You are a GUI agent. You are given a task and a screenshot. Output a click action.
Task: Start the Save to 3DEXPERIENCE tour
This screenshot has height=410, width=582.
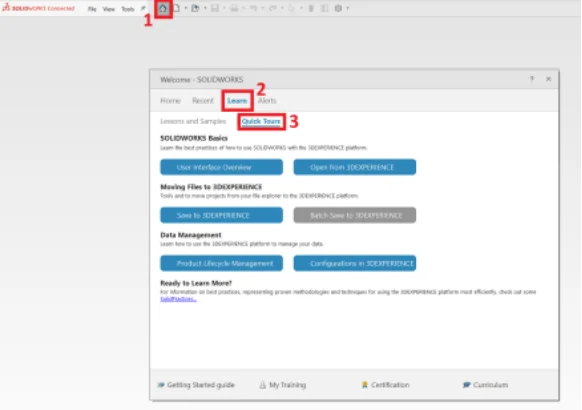222,215
